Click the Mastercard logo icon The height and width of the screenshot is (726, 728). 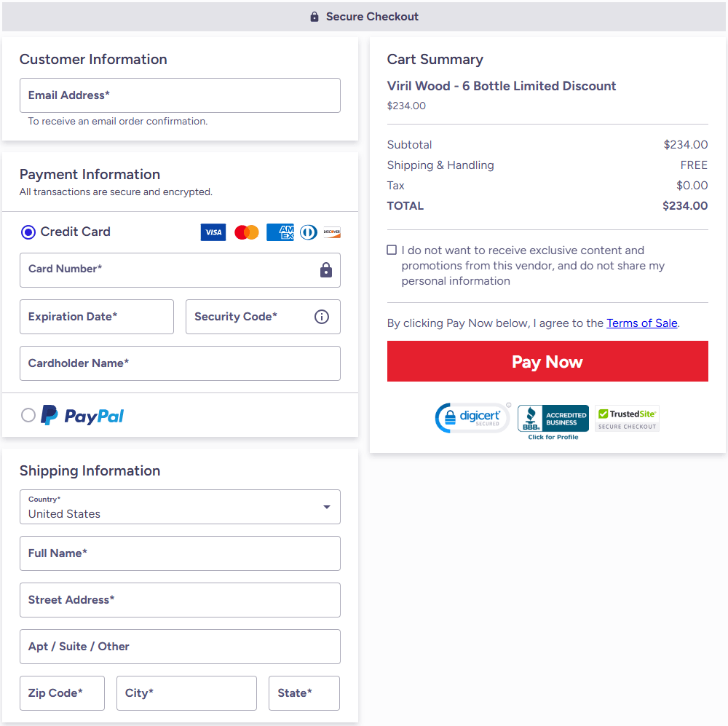click(247, 232)
